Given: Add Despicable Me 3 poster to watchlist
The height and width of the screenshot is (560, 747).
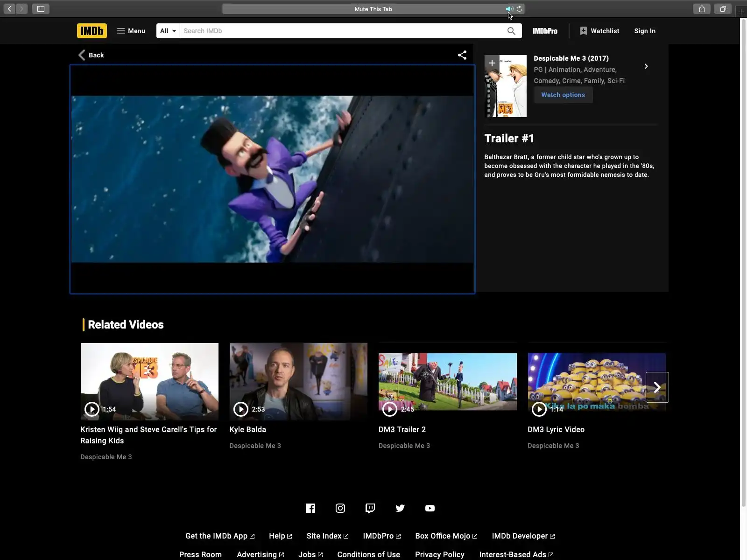Looking at the screenshot, I should (492, 63).
